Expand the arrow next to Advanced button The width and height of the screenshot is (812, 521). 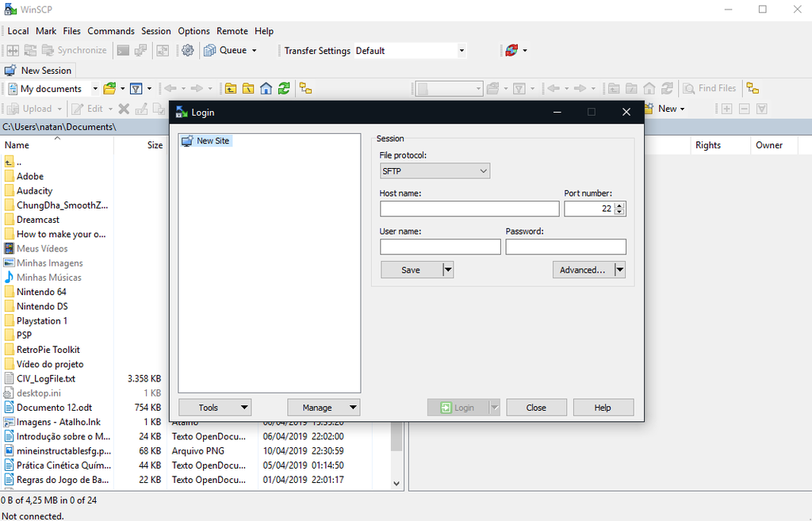pyautogui.click(x=620, y=270)
